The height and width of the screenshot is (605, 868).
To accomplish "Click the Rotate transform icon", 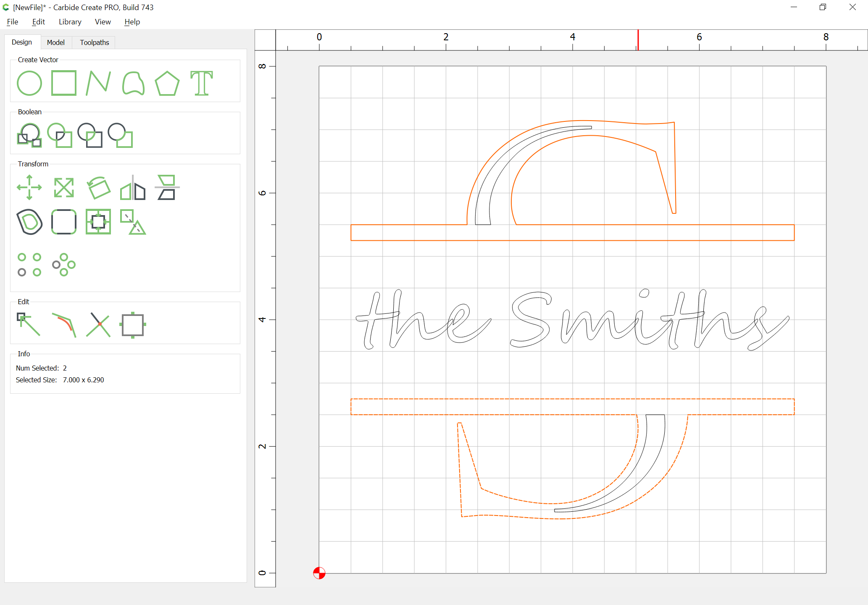I will 98,187.
